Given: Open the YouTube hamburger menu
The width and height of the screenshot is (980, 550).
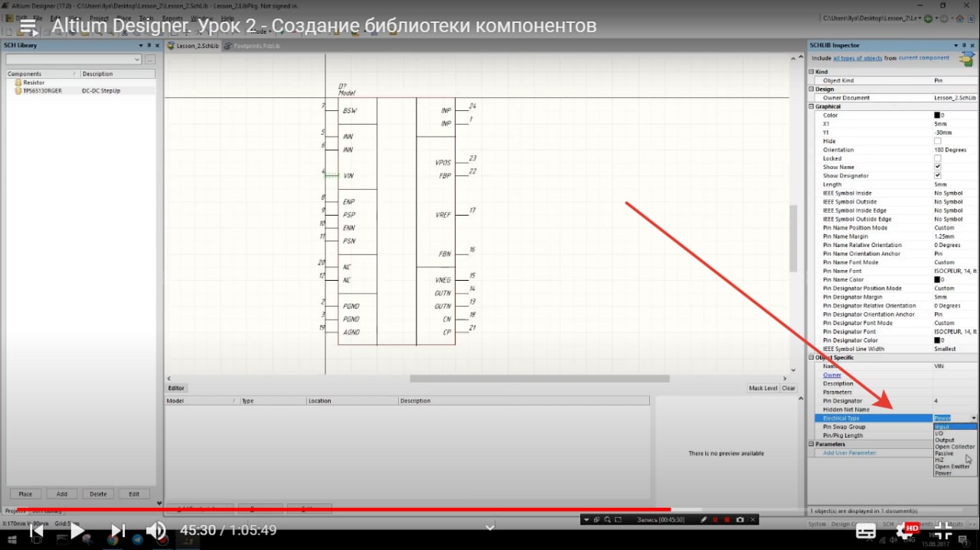Looking at the screenshot, I should pos(28,27).
